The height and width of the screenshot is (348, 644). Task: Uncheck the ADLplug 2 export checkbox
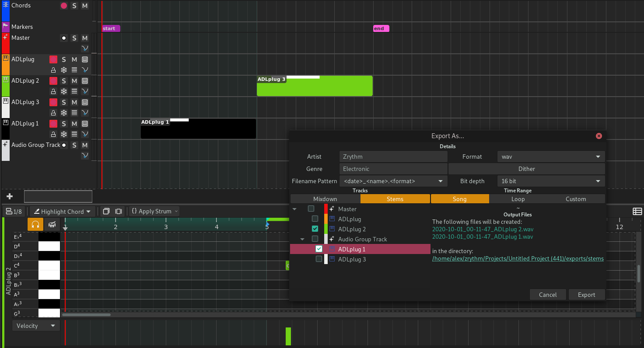[x=315, y=229]
